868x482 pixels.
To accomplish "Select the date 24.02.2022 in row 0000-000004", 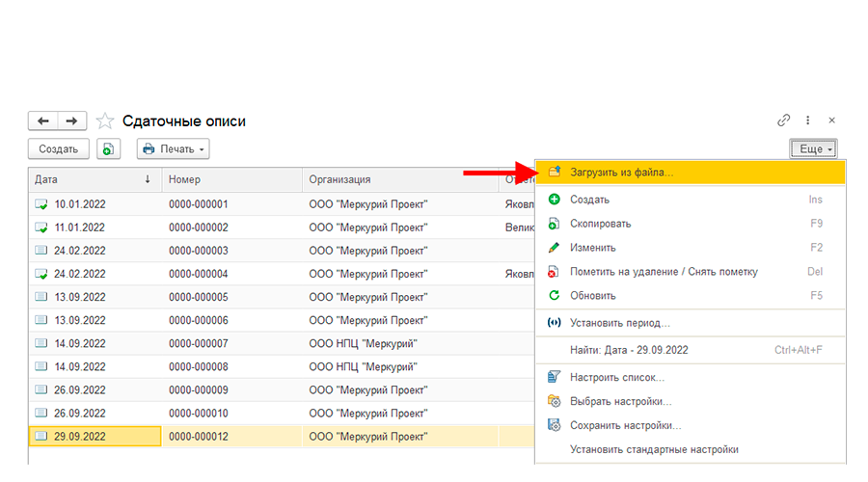I will tap(95, 274).
